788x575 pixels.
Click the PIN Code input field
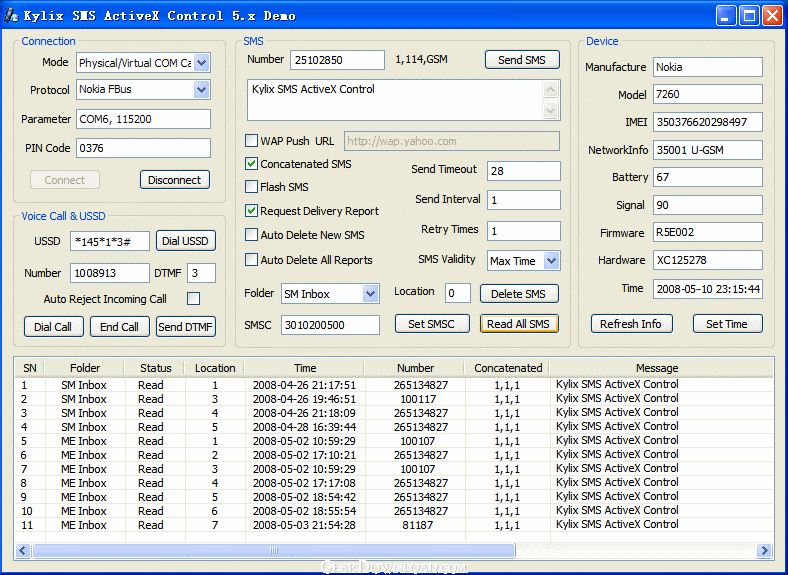tap(143, 148)
